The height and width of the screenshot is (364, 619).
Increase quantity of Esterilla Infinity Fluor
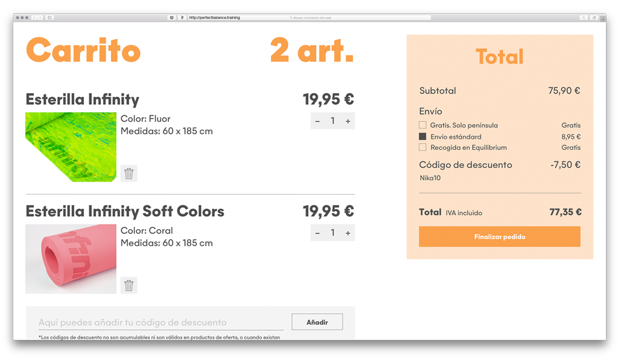(348, 121)
